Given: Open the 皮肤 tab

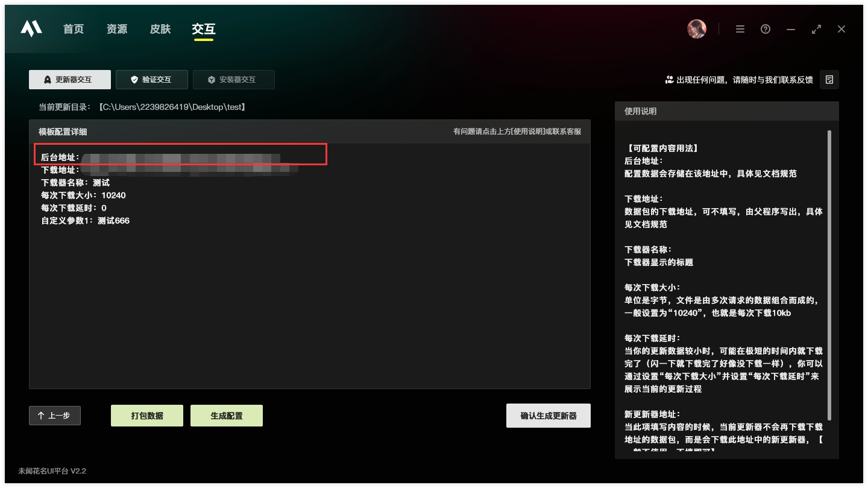Looking at the screenshot, I should tap(160, 29).
